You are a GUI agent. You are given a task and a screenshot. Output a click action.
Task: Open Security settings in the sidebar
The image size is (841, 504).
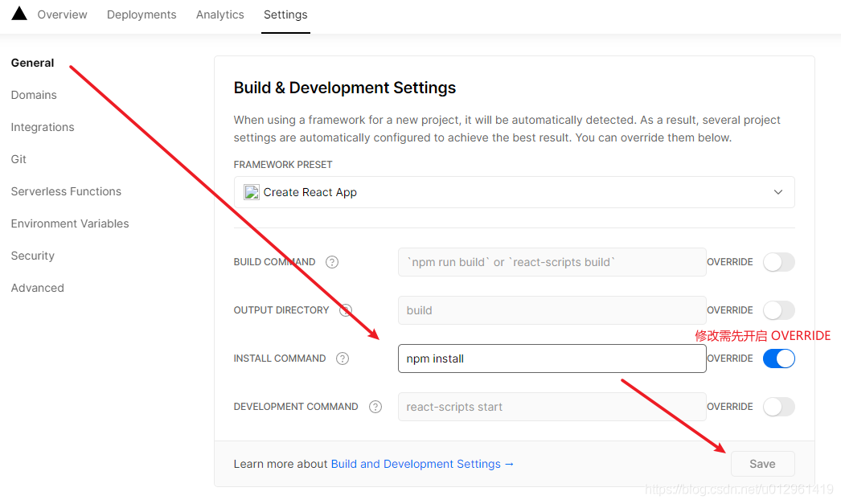coord(33,256)
